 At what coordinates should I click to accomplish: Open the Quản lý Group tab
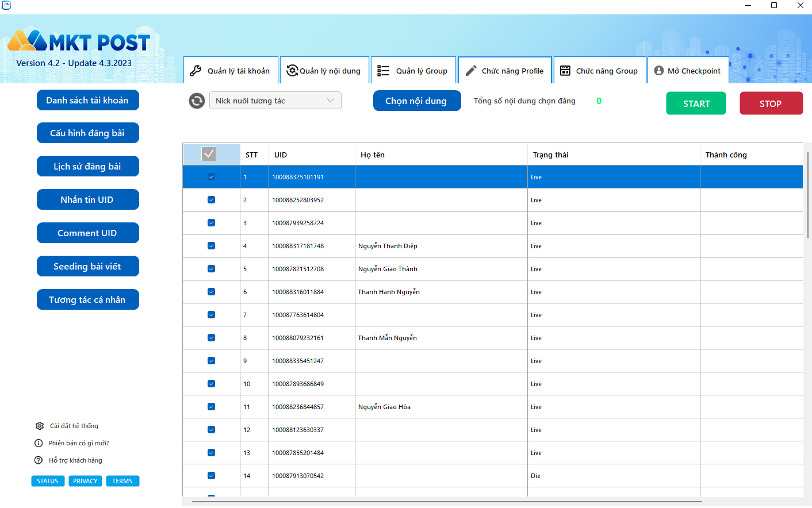coord(413,70)
